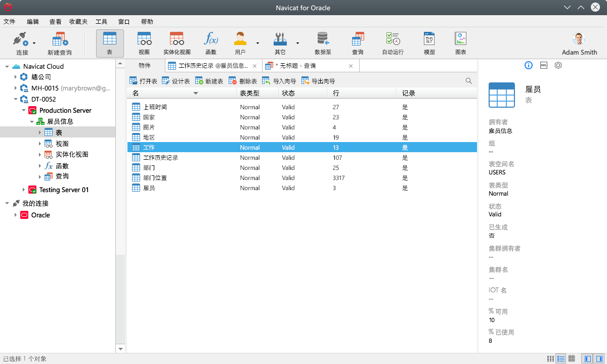Screen dimensions: 607x364
Task: Click the 数据泵 (Data Pump) icon
Action: 323,43
